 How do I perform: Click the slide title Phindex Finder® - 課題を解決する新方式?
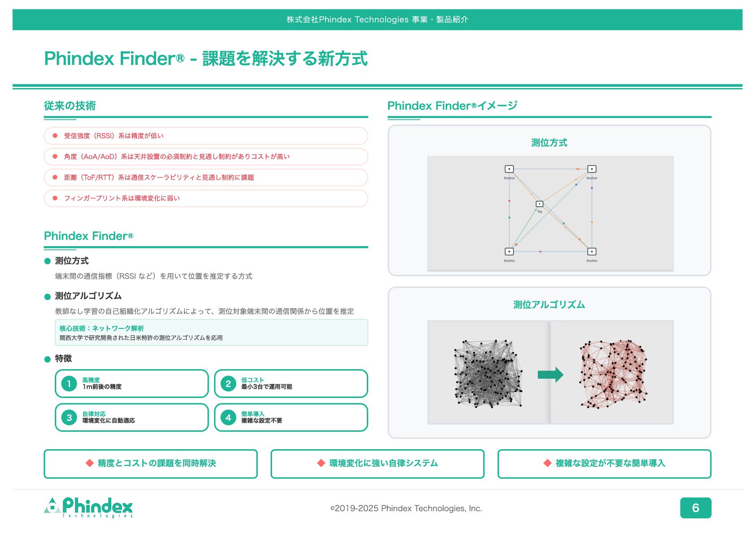(x=206, y=58)
